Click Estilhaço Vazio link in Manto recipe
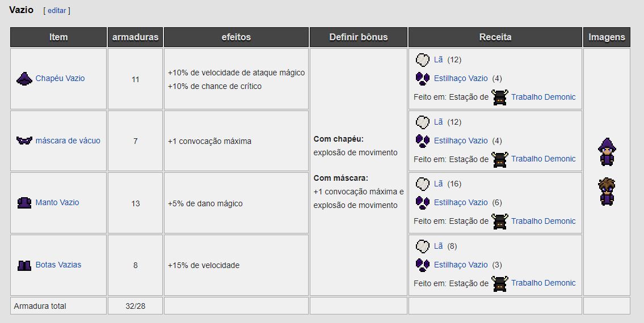 pyautogui.click(x=461, y=202)
